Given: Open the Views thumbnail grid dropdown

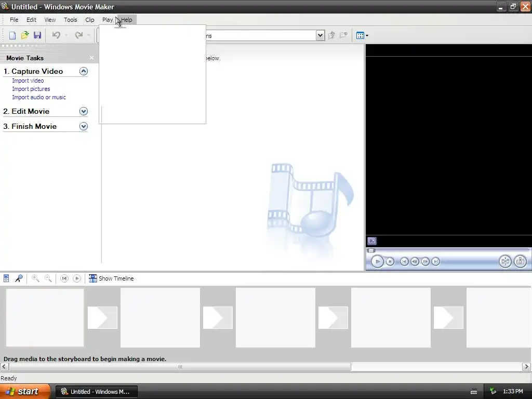Looking at the screenshot, I should point(362,35).
